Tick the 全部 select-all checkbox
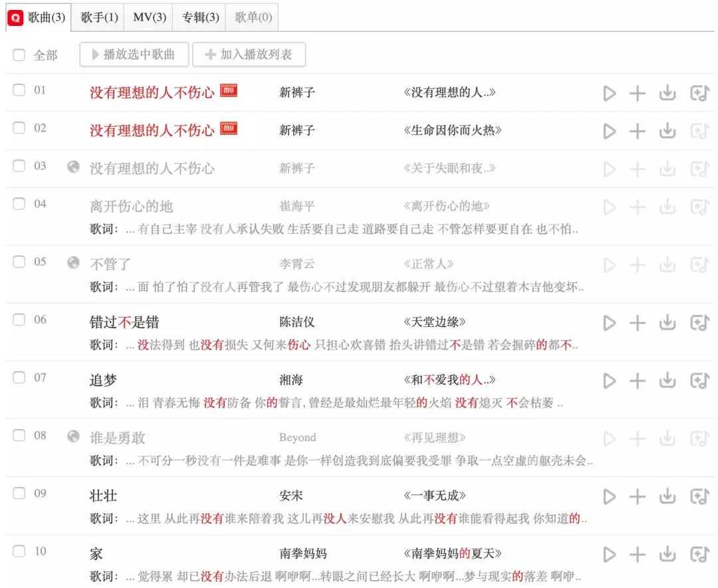Screen dimensions: 718x588 click(19, 55)
